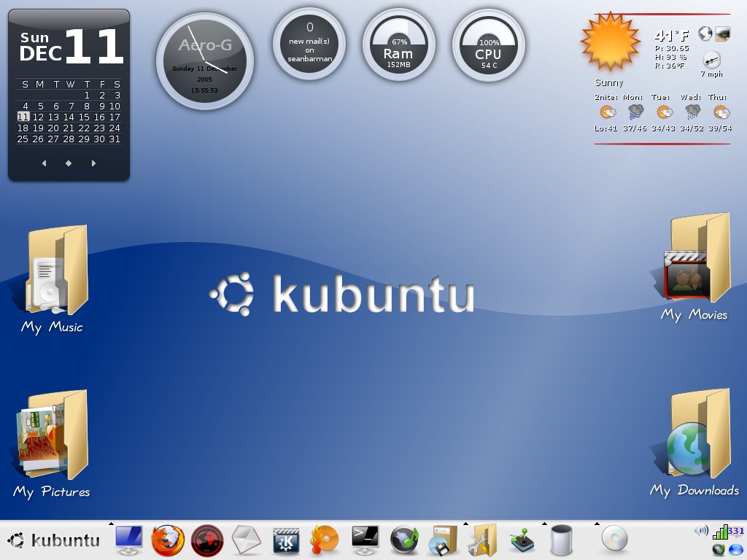Go to next month in calendar widget
The image size is (747, 560).
[93, 163]
